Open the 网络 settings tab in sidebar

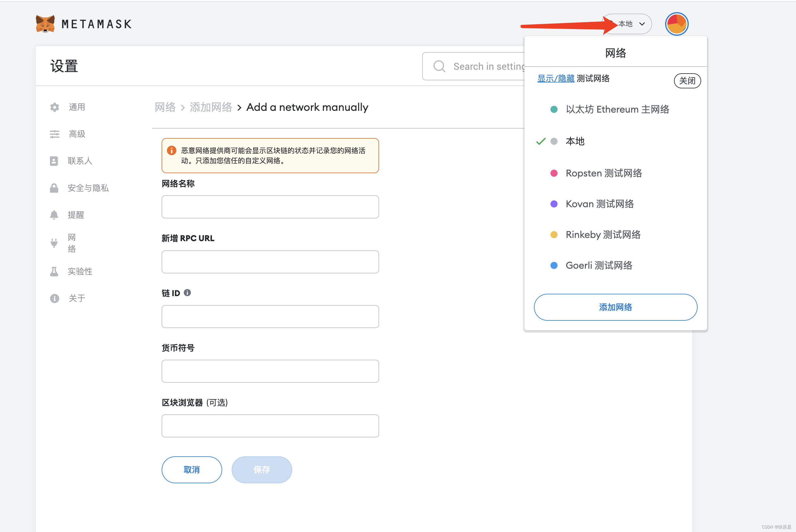tap(72, 243)
